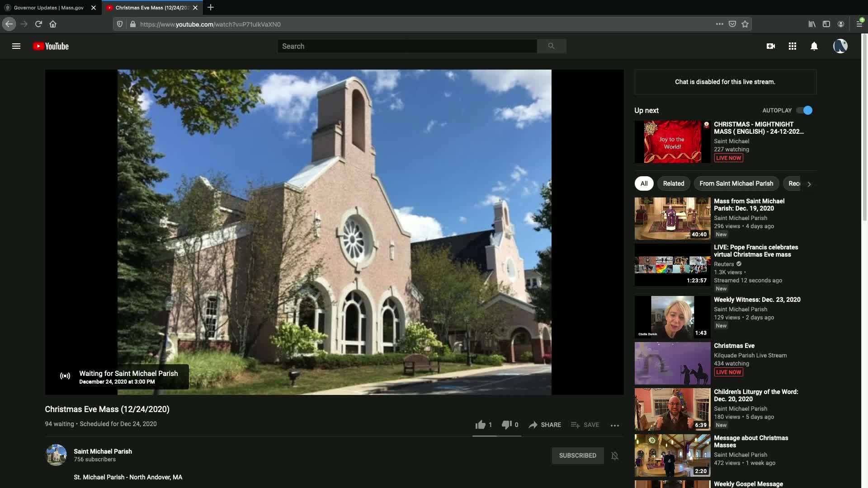This screenshot has height=488, width=868.
Task: Toggle Firefox sidebar view
Action: pos(826,24)
